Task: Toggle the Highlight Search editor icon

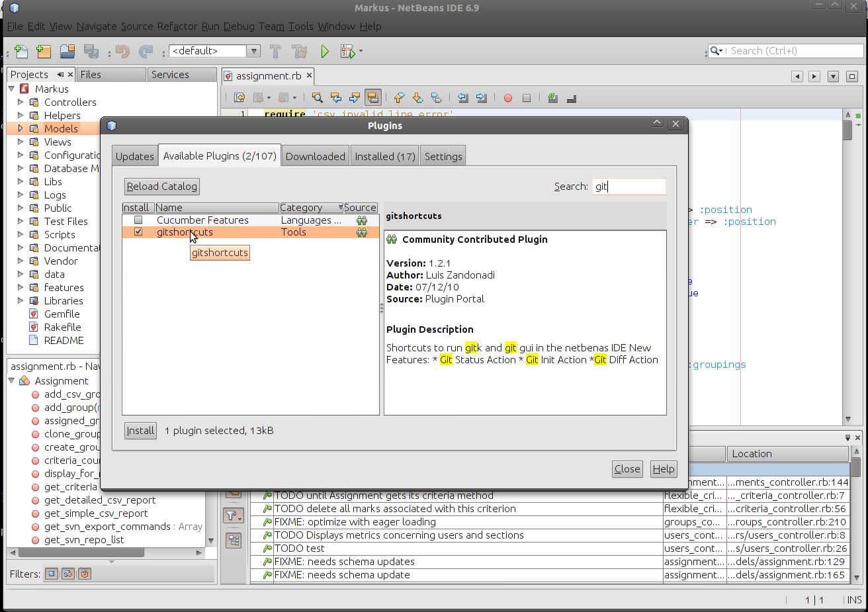Action: [x=373, y=98]
